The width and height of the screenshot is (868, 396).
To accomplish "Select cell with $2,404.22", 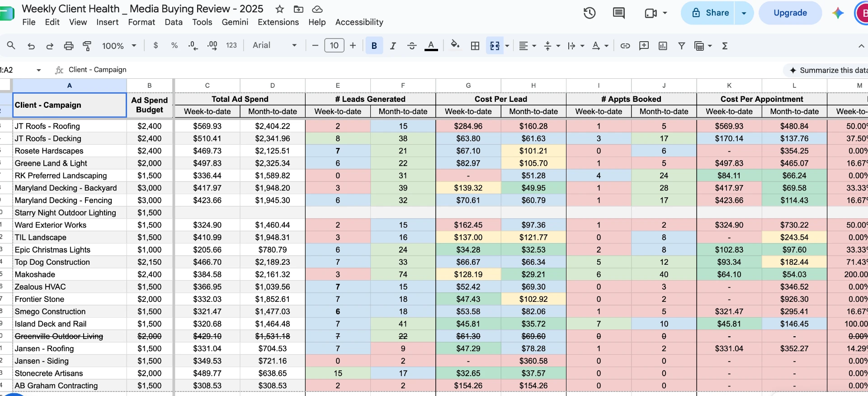I will 273,126.
